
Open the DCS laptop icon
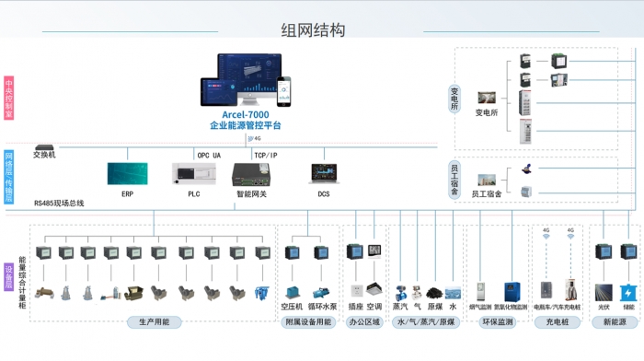click(324, 173)
